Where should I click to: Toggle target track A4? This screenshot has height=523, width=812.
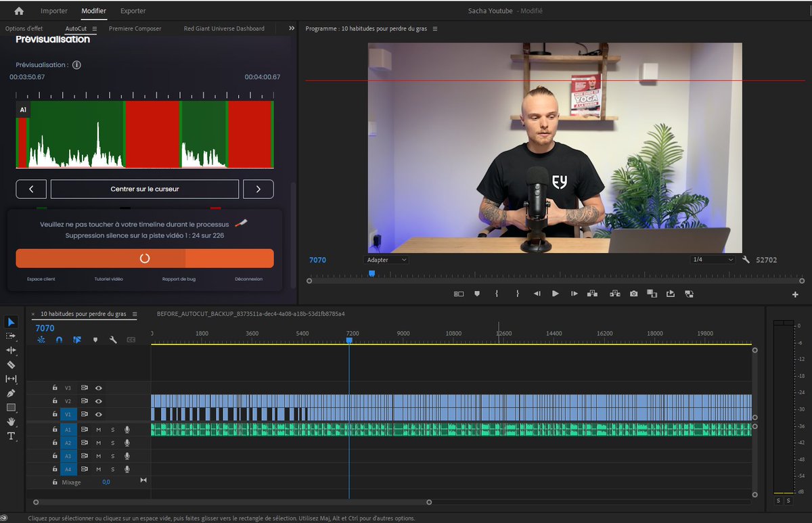[x=68, y=469]
